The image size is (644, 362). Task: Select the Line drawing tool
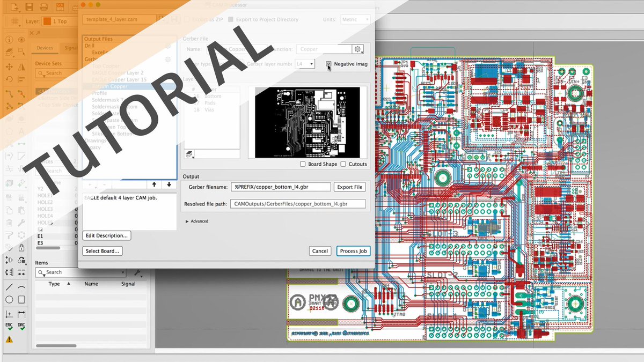pos(9,287)
